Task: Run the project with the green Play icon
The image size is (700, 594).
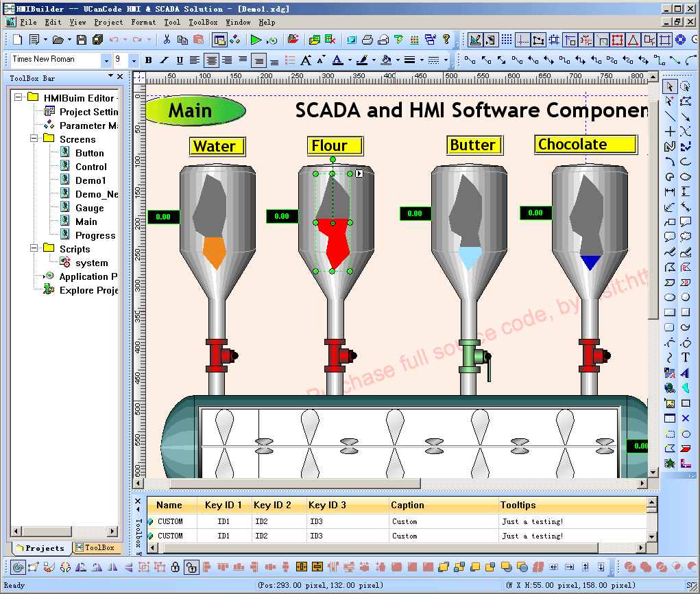Action: point(256,40)
